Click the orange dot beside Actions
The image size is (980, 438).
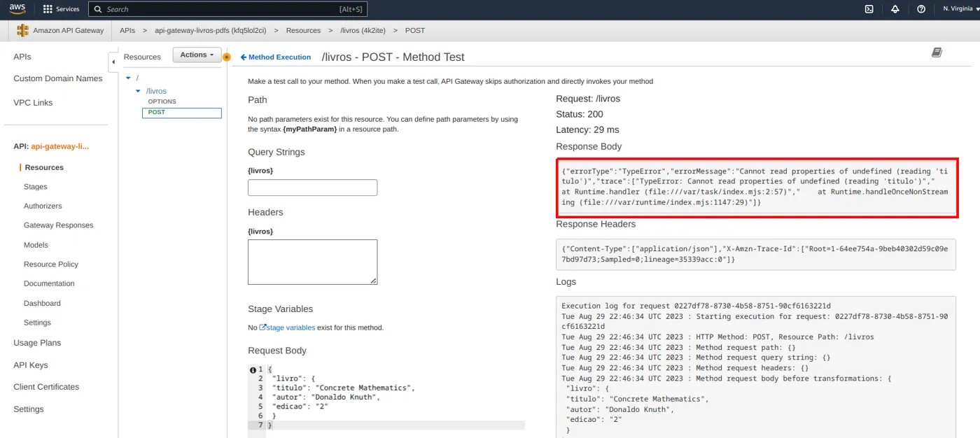[x=226, y=57]
